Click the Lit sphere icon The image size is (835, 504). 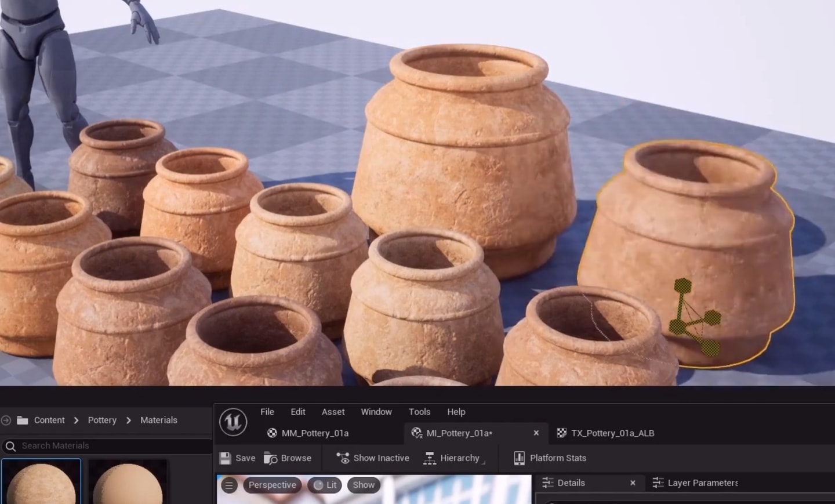[x=318, y=485]
